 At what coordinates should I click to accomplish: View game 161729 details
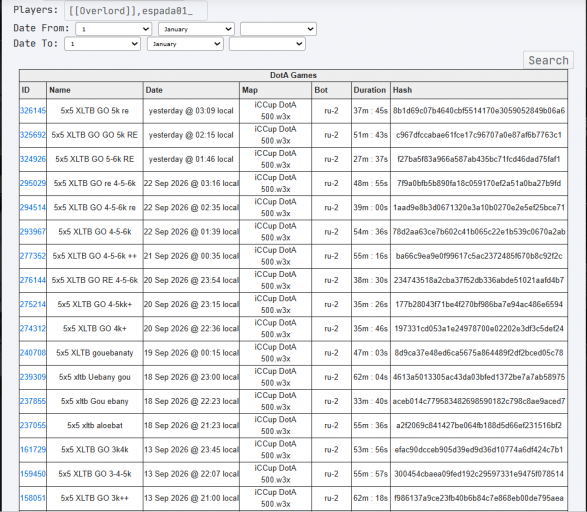pos(33,449)
